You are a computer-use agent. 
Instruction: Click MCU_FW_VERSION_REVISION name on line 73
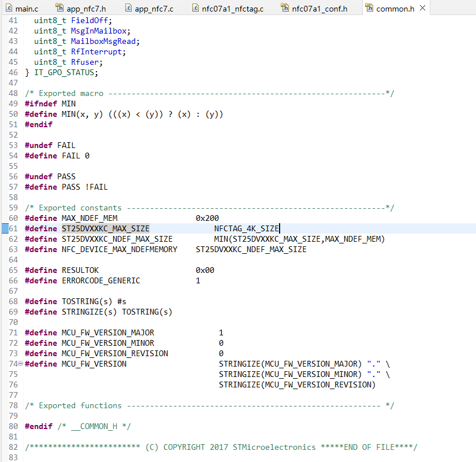click(115, 353)
